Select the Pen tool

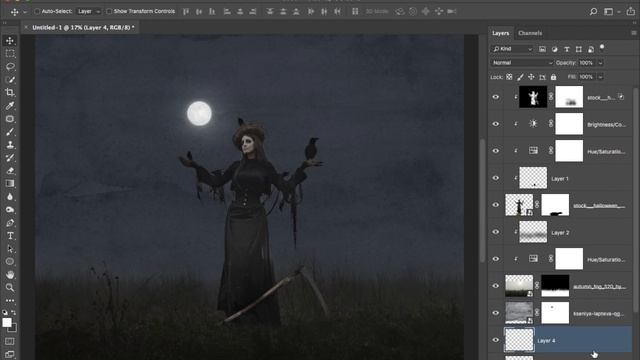[10, 223]
